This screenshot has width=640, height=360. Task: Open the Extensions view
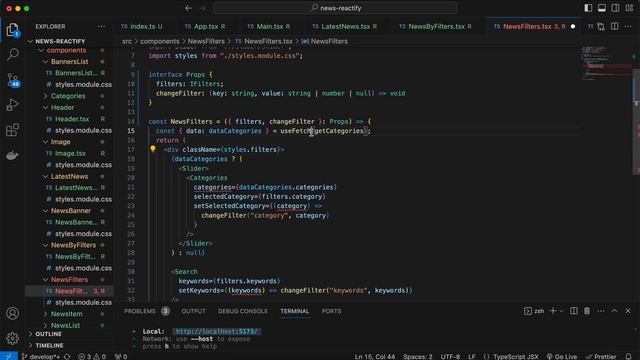[13, 130]
